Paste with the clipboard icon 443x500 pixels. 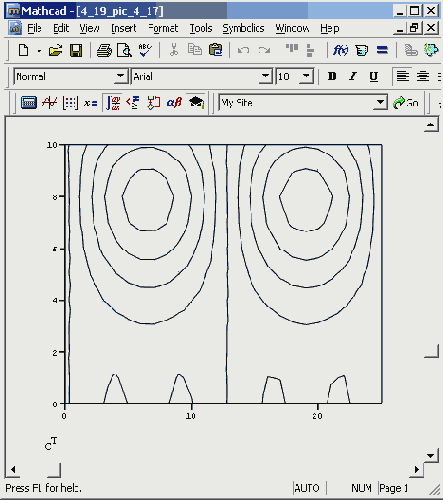click(x=216, y=50)
